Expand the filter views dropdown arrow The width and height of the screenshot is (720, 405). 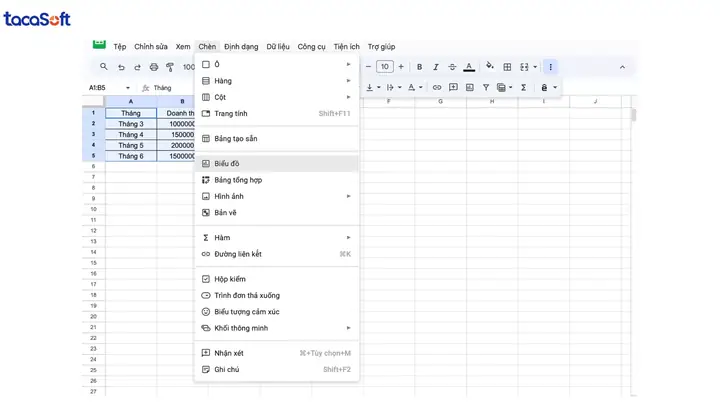(511, 87)
